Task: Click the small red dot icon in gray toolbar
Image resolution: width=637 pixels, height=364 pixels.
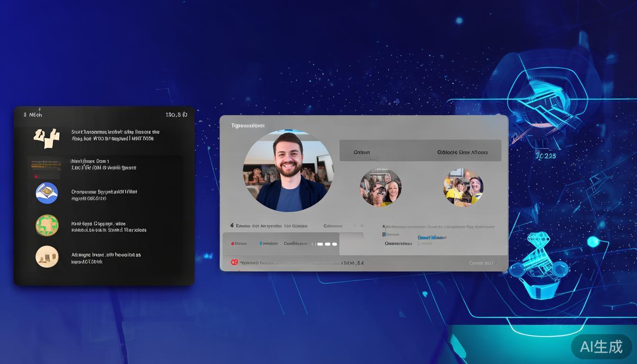Action: tap(232, 244)
